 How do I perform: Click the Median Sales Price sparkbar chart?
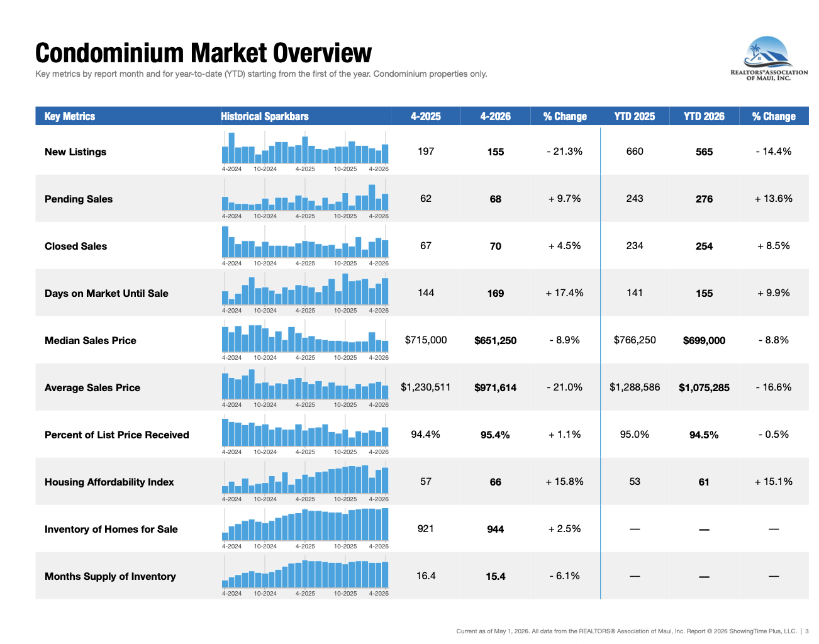point(305,340)
